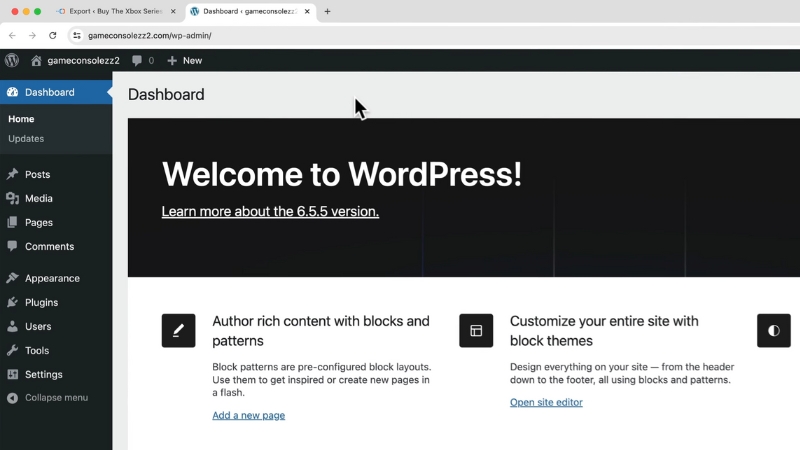The image size is (800, 450).
Task: Go forward with the browser forward arrow
Action: [32, 35]
